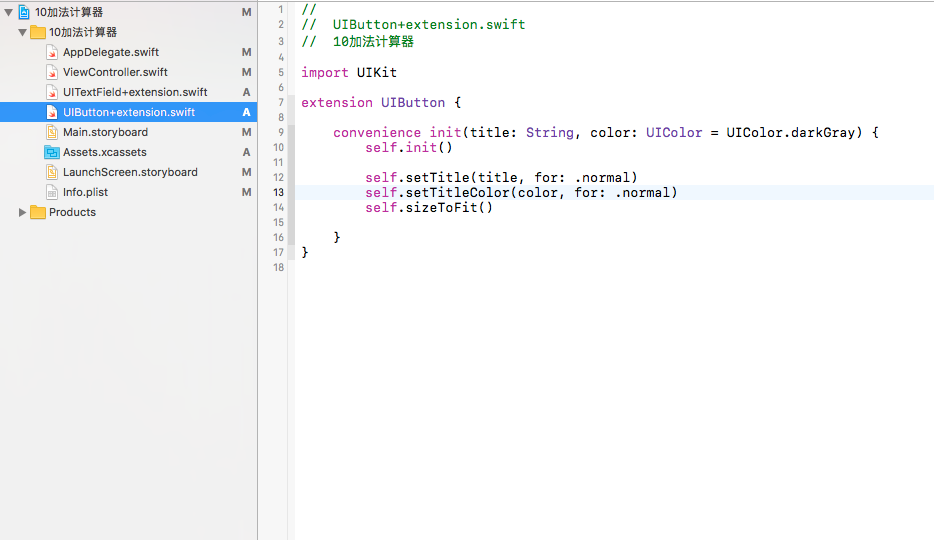The image size is (934, 540).
Task: Open AppDelegate.swift in the navigator
Action: [x=111, y=52]
